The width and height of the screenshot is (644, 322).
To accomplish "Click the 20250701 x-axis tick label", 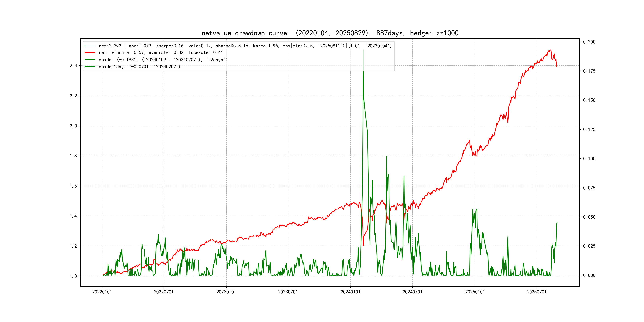I will point(537,292).
